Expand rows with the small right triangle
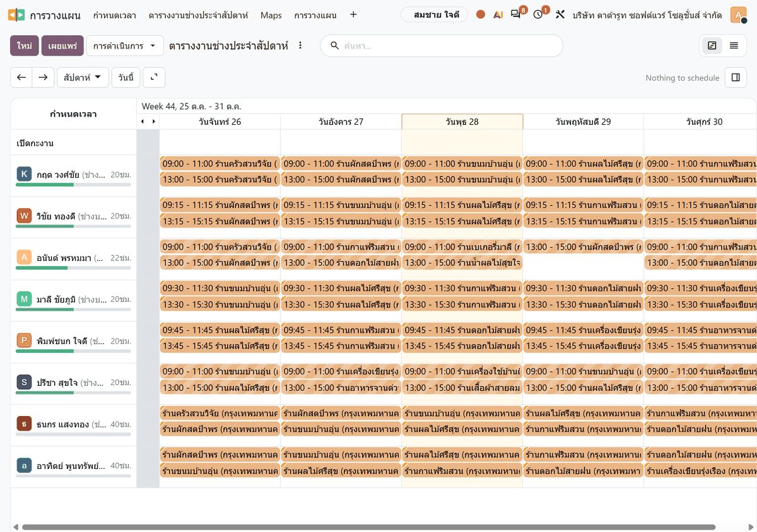This screenshot has width=757, height=532. (x=153, y=122)
